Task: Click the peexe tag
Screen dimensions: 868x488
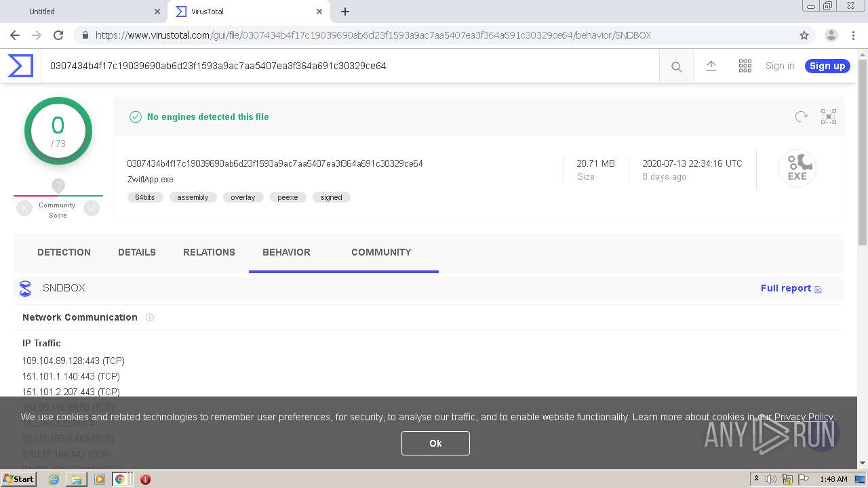Action: pos(288,197)
